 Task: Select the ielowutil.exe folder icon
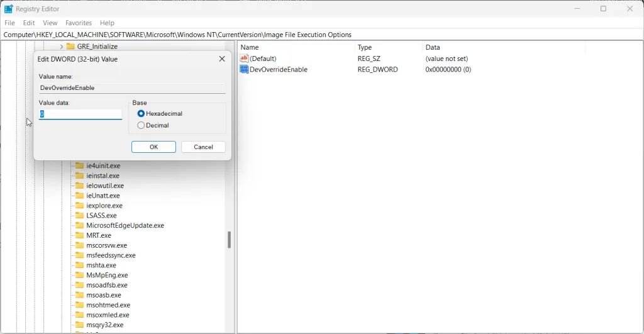(x=80, y=186)
